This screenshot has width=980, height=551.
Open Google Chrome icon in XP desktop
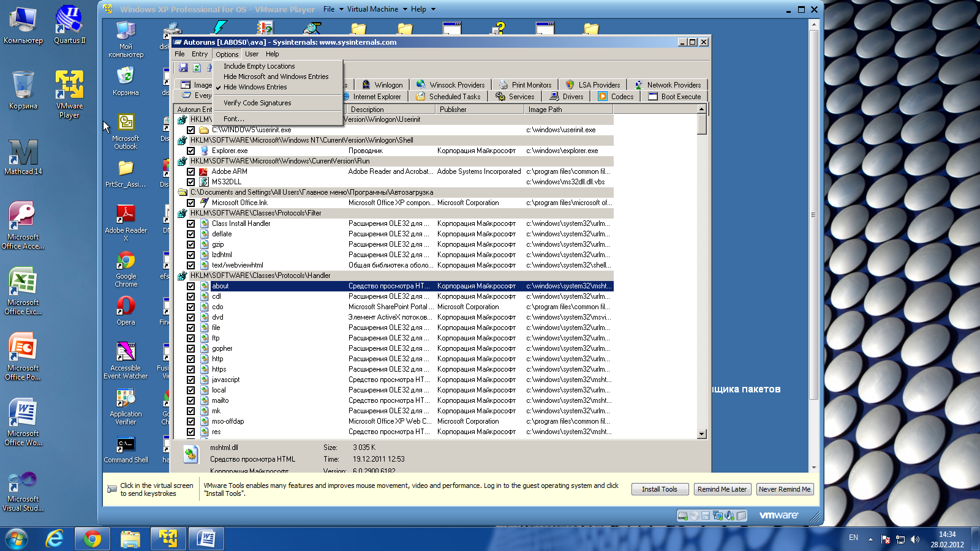pyautogui.click(x=126, y=269)
